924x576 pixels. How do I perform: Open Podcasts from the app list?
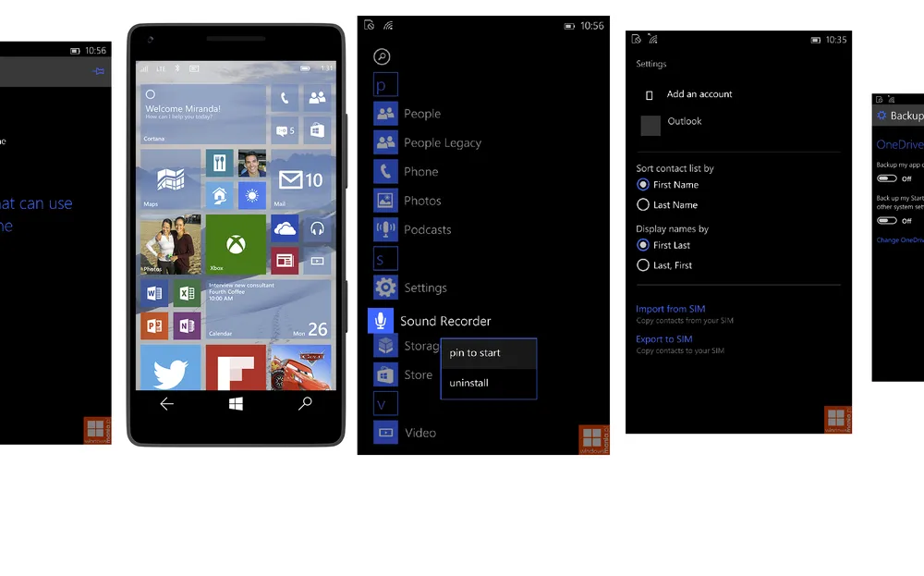(427, 229)
